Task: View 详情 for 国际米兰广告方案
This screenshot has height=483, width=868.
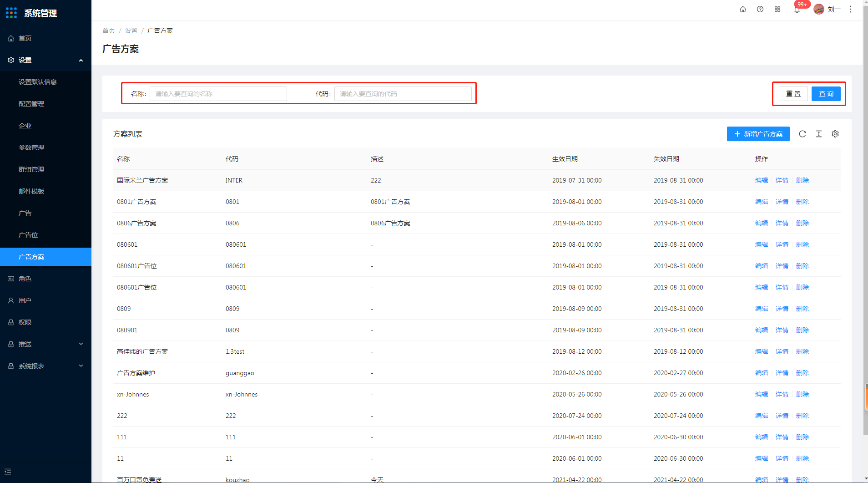Action: 782,180
